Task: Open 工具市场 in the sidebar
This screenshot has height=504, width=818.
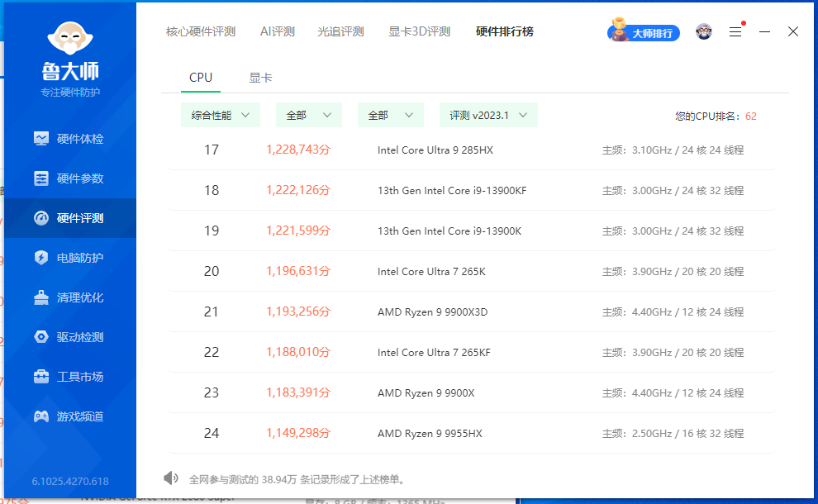Action: (70, 377)
